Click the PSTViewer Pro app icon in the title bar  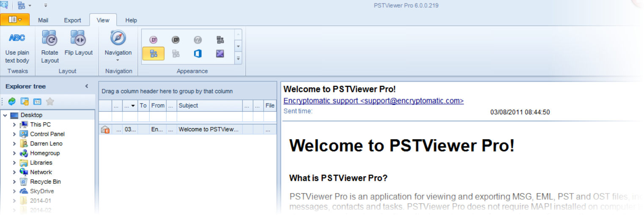(x=4, y=5)
